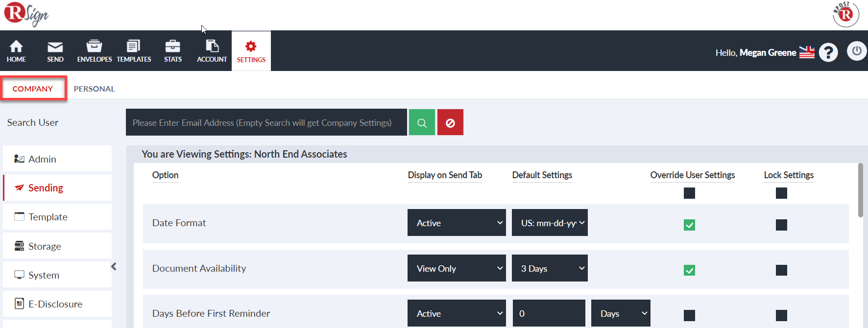Image resolution: width=868 pixels, height=328 pixels.
Task: Open the Admin settings section
Action: [57, 159]
